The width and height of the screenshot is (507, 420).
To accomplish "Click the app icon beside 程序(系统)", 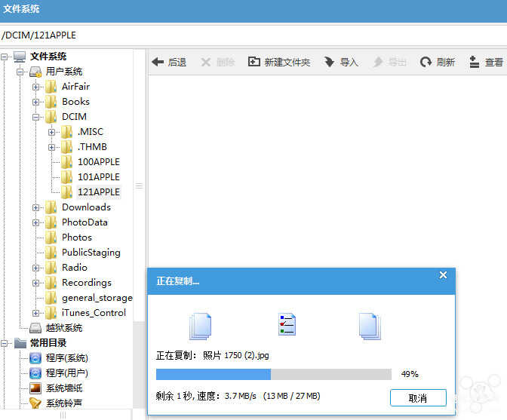I will 35,358.
